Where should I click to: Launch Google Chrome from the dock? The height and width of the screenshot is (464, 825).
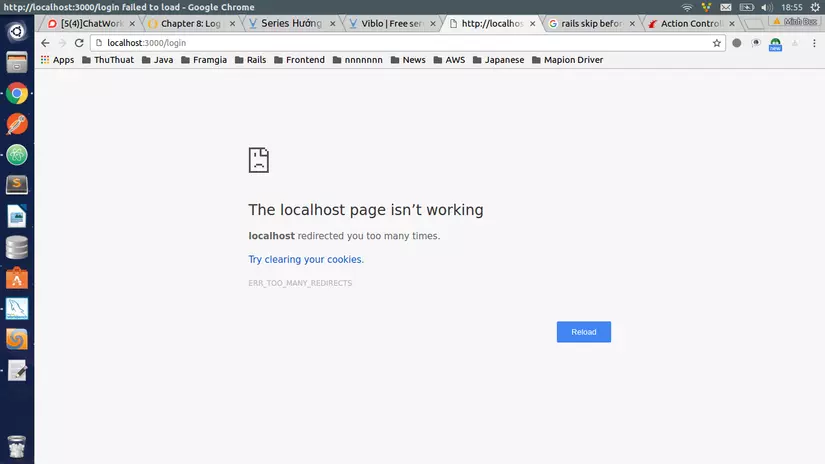coord(17,94)
